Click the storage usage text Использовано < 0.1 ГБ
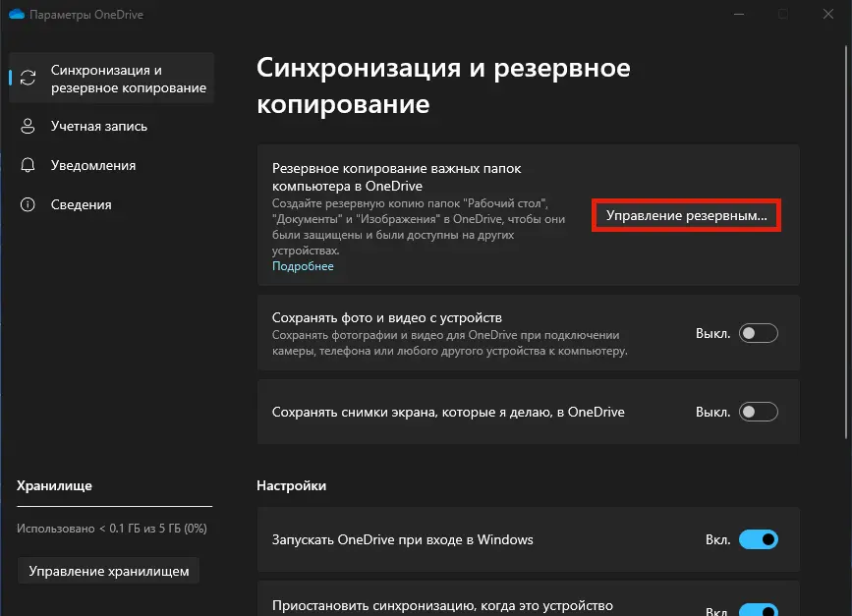Viewport: 852px width, 616px height. (x=111, y=529)
